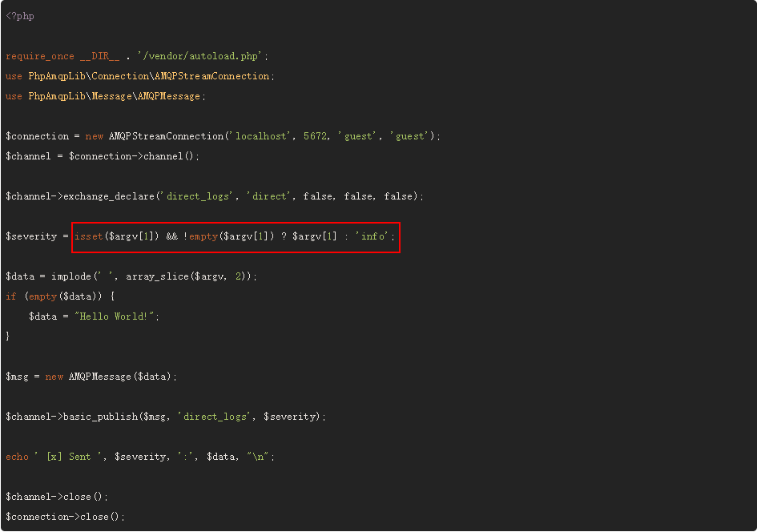Click the 'localhost' string
The height and width of the screenshot is (532, 757).
[260, 136]
